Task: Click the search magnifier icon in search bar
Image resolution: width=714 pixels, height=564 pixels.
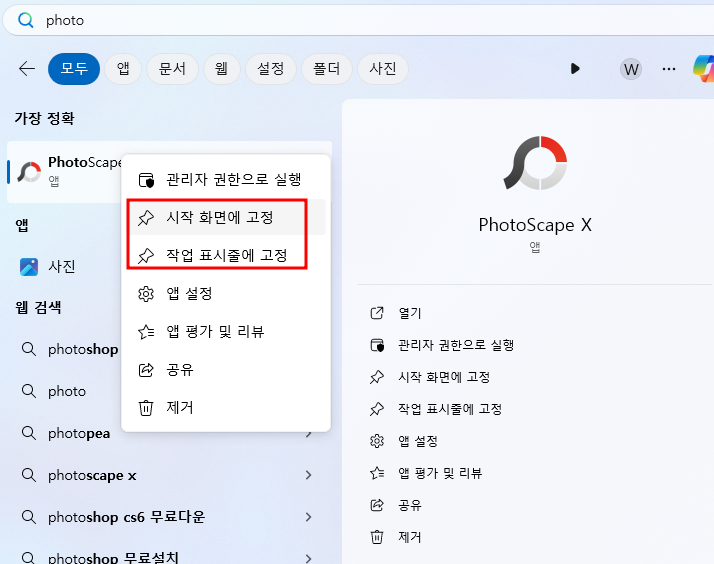Action: coord(26,20)
